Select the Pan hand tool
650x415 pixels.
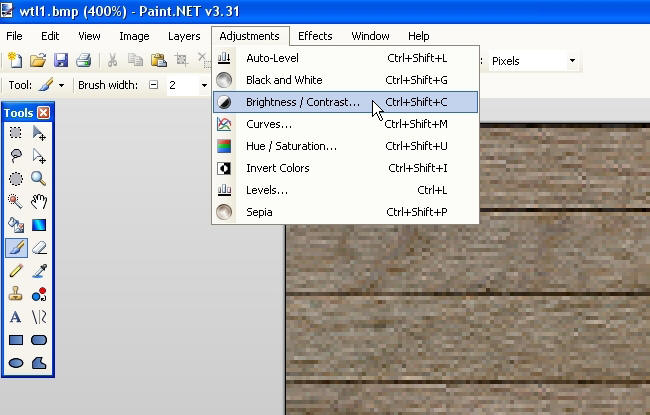[x=39, y=202]
